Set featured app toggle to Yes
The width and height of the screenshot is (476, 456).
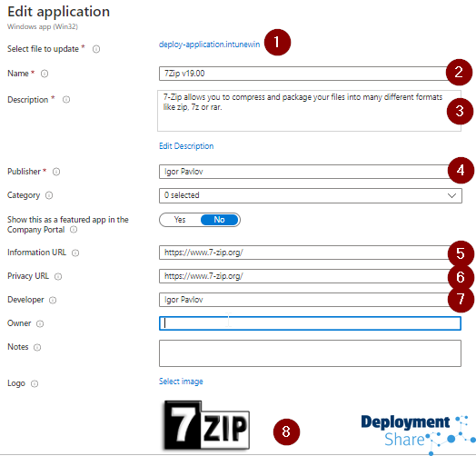pos(180,220)
